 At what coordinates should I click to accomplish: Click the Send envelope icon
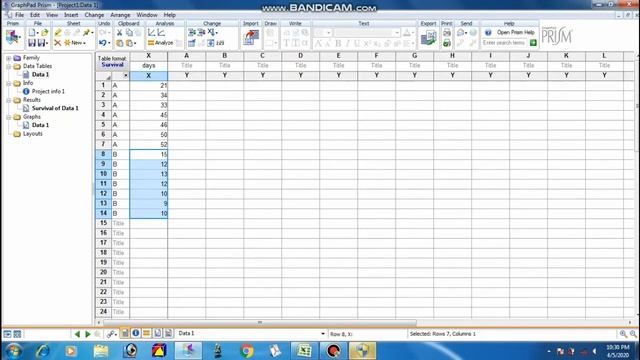tap(461, 33)
